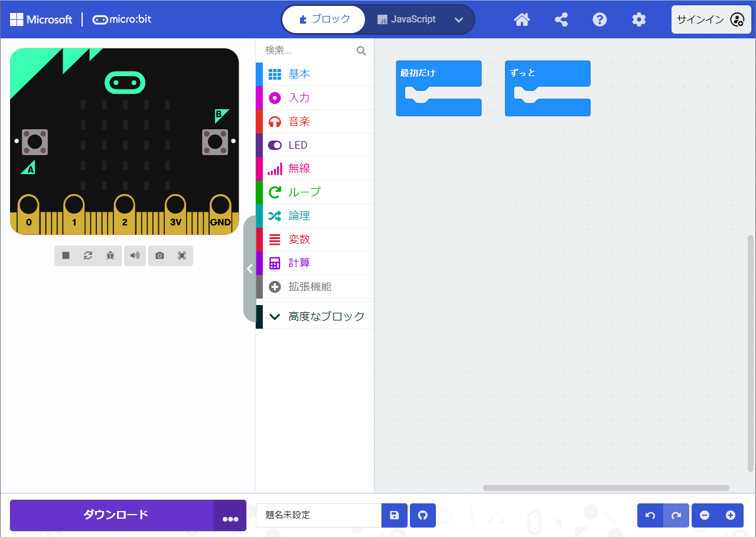
Task: Open the 計算 block category
Action: click(x=315, y=263)
